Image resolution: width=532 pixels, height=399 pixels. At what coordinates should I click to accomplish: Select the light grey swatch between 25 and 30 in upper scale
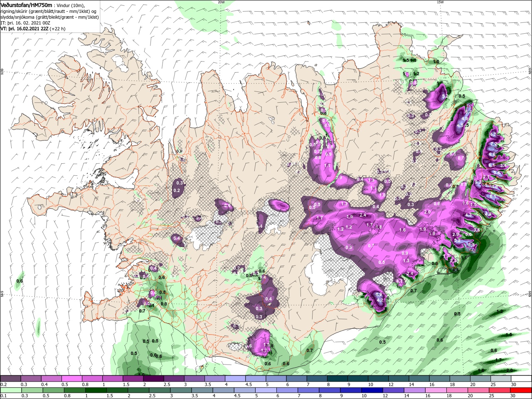[x=500, y=379]
